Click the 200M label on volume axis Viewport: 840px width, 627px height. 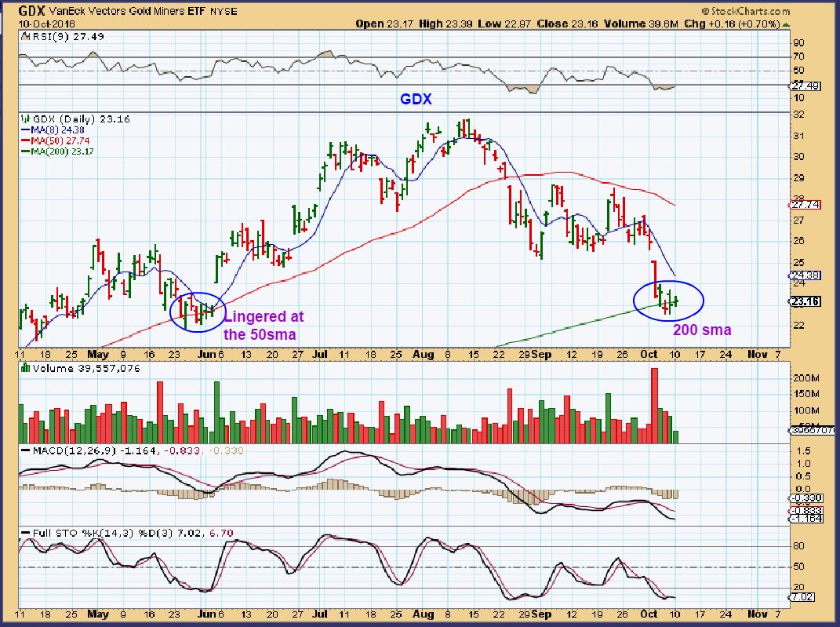tap(806, 378)
